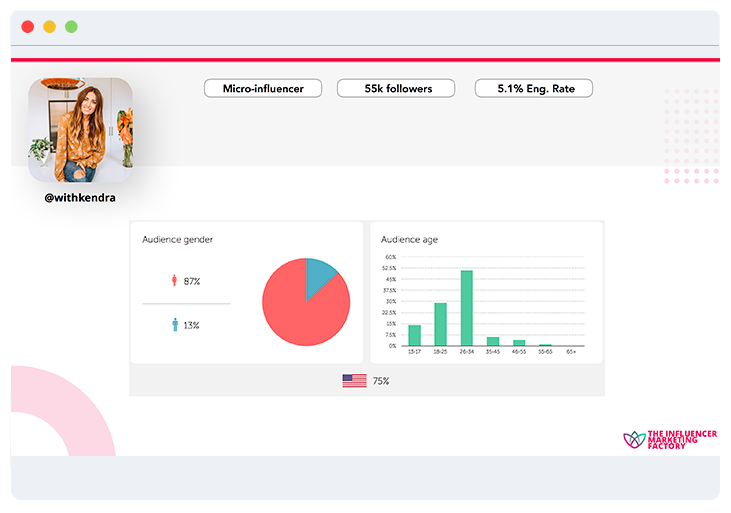Click the 18-25 age bar

pyautogui.click(x=441, y=325)
